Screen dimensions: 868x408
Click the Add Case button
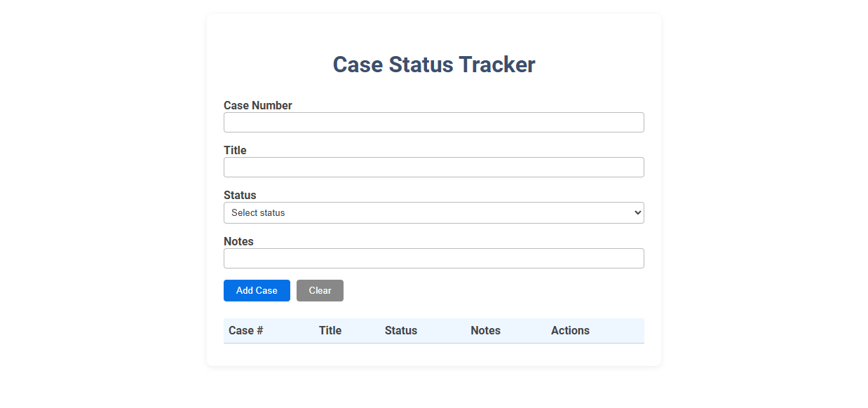[x=257, y=290]
